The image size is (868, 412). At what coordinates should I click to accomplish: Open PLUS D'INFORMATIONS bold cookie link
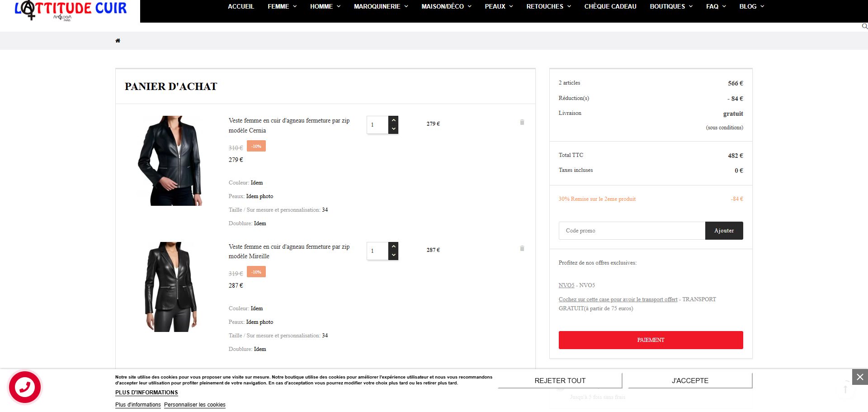pos(146,393)
